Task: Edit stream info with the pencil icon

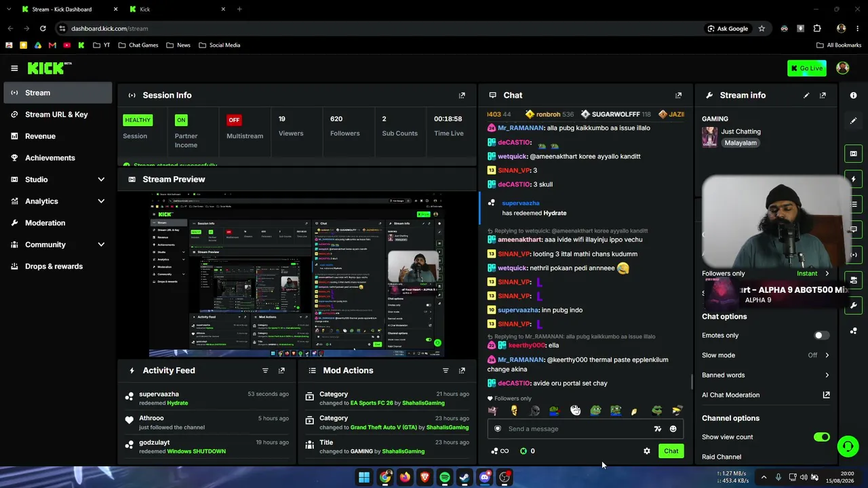Action: (806, 96)
